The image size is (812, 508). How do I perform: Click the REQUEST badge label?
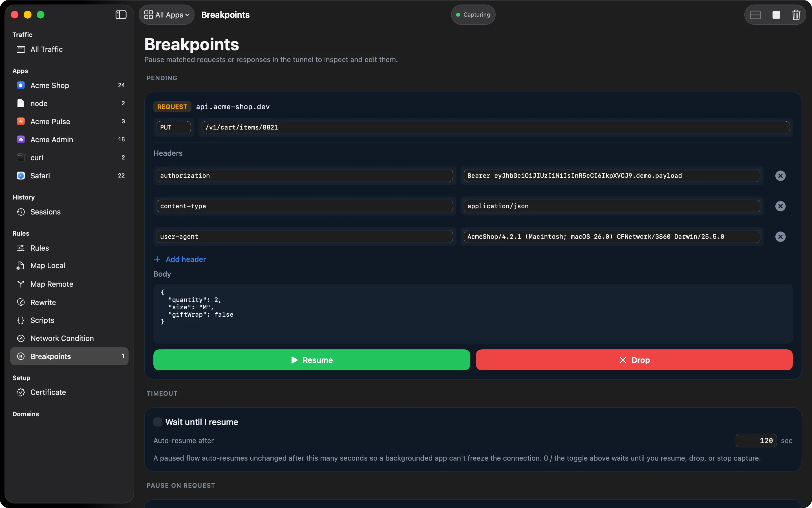(x=172, y=107)
